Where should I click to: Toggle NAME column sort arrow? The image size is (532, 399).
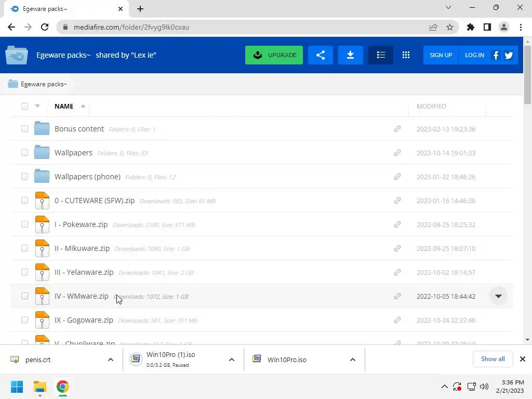click(x=83, y=106)
